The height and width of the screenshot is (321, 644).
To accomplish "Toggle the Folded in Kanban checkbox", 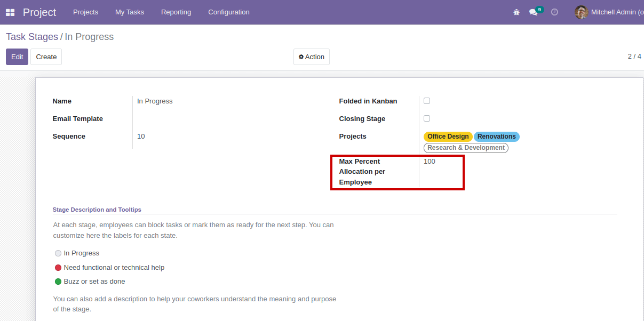I will coord(427,101).
